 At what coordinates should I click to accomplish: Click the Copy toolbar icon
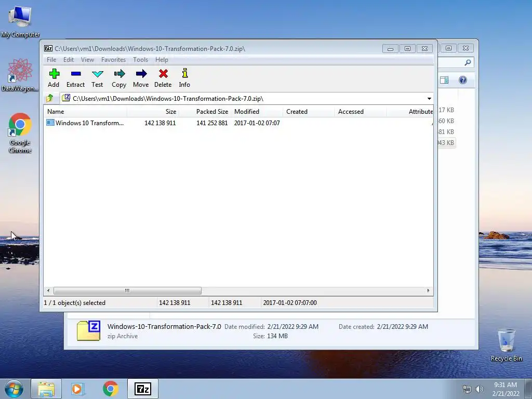(x=119, y=78)
